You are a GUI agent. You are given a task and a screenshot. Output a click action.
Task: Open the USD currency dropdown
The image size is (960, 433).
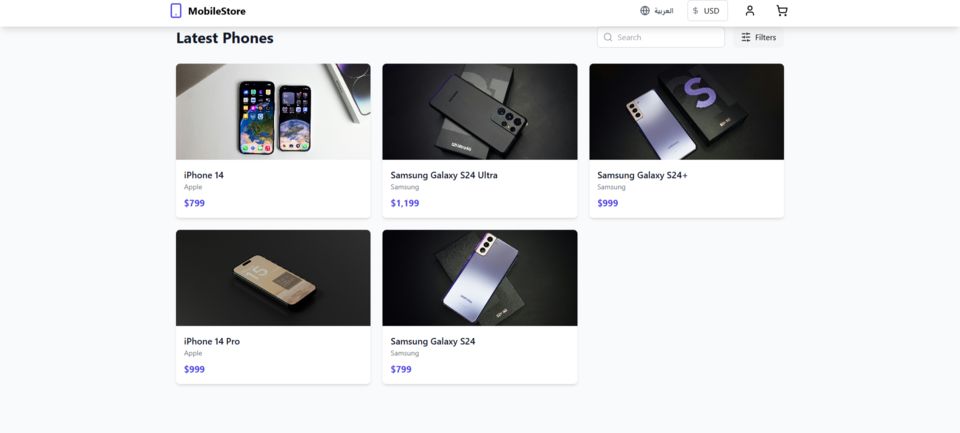(707, 11)
